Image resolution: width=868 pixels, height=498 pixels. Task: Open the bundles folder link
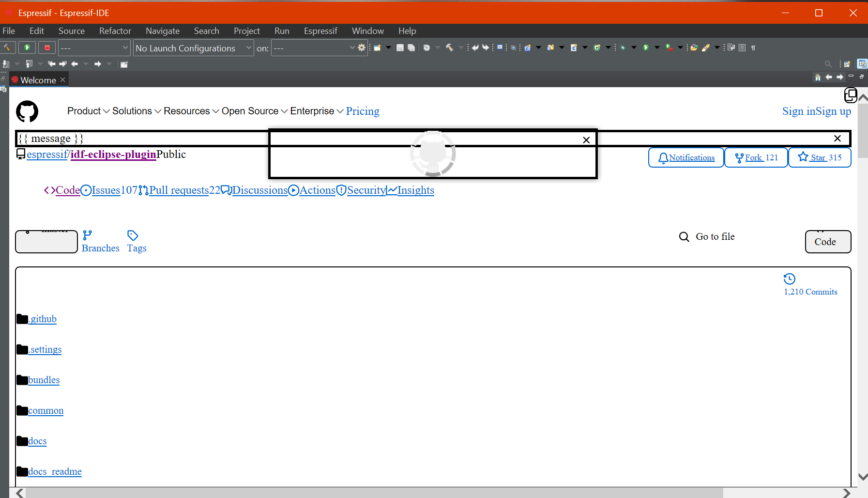coord(44,380)
